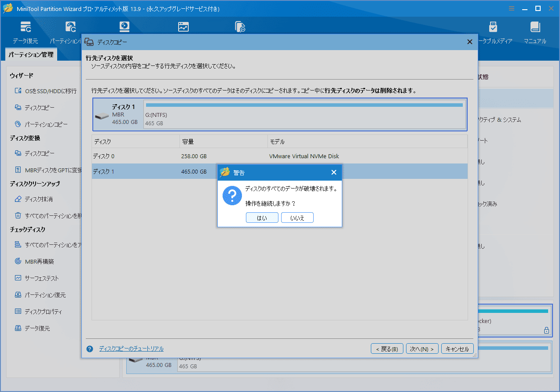Click the サーフェステスト sidebar icon
Image resolution: width=560 pixels, height=392 pixels.
[x=18, y=278]
